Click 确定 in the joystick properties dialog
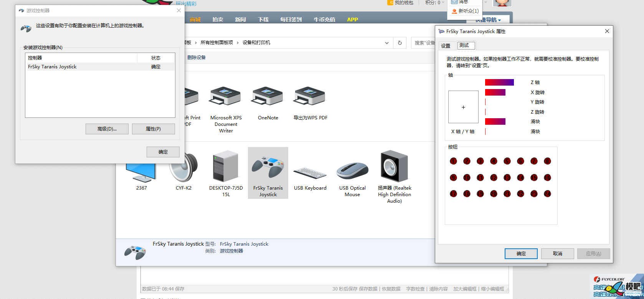Image resolution: width=644 pixels, height=299 pixels. pyautogui.click(x=521, y=254)
